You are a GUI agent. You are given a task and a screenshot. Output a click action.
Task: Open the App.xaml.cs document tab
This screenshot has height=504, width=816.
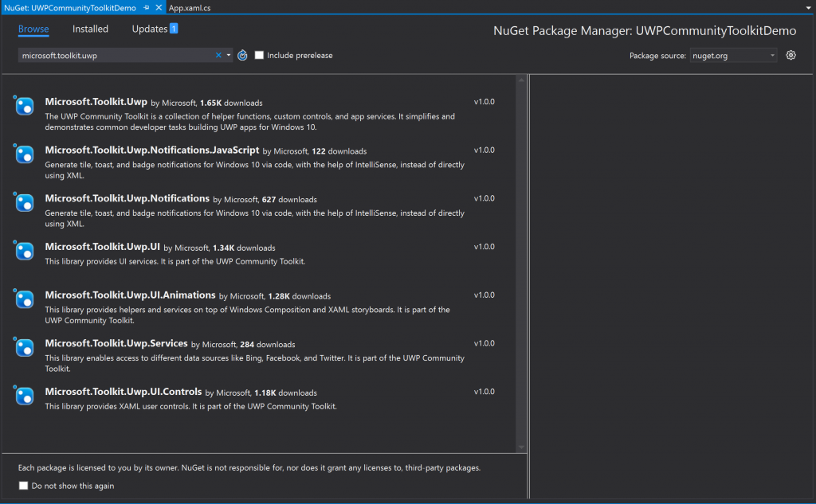point(190,8)
